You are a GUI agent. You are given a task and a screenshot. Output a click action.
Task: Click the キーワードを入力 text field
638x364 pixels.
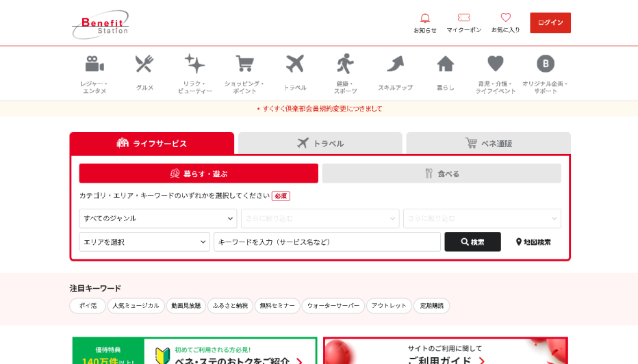pos(327,242)
